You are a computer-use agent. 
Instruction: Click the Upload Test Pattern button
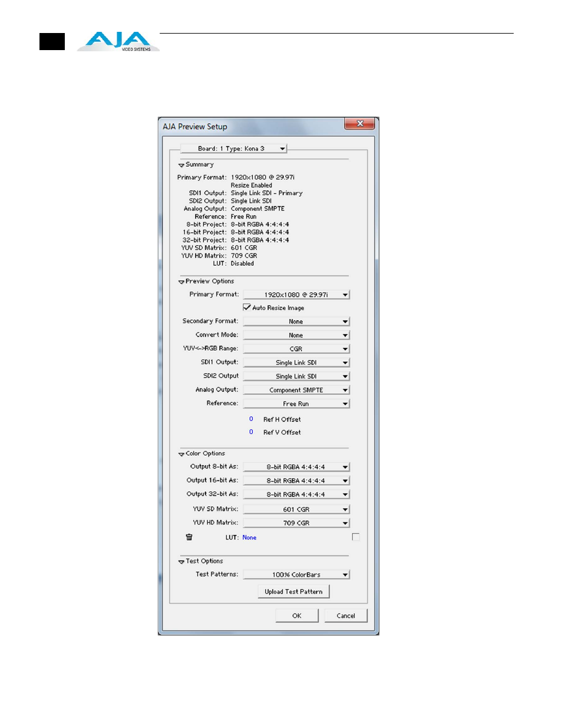coord(293,592)
